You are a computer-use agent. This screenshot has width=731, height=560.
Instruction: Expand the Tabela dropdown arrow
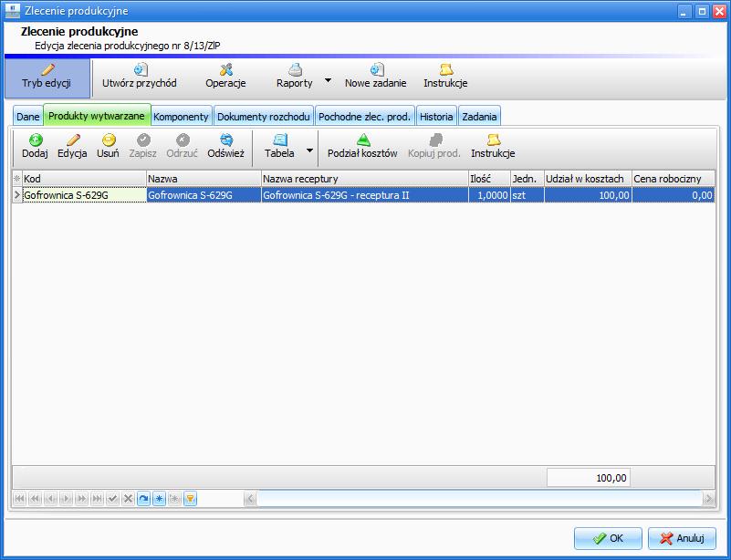tap(309, 150)
